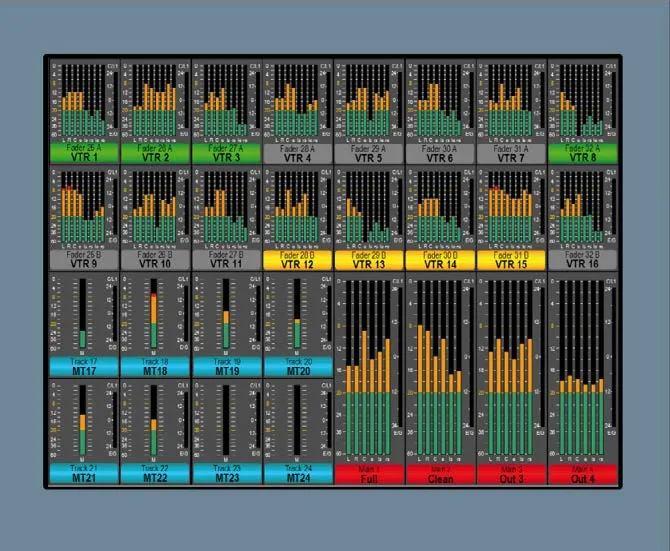Select the grey VTR 11 label strip
The width and height of the screenshot is (670, 551).
pyautogui.click(x=226, y=260)
